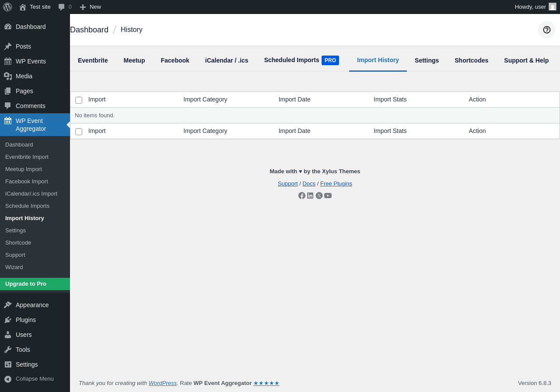Viewport: 560px width, 392px height.
Task: Check the select-all checkbox in table footer
Action: (79, 132)
